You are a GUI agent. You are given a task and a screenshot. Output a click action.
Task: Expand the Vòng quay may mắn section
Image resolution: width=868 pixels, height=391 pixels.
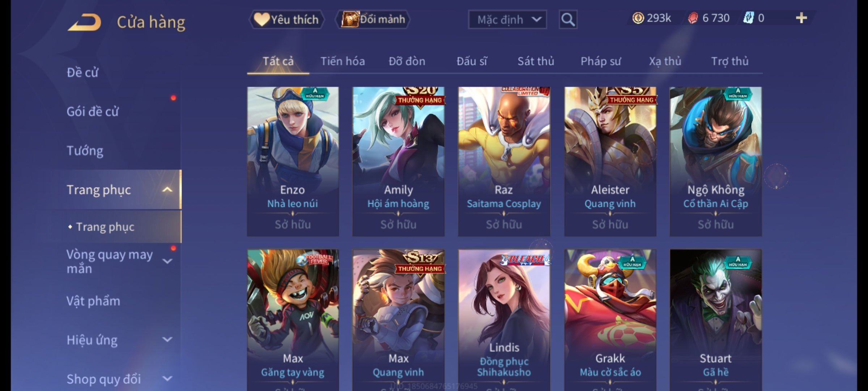[167, 261]
